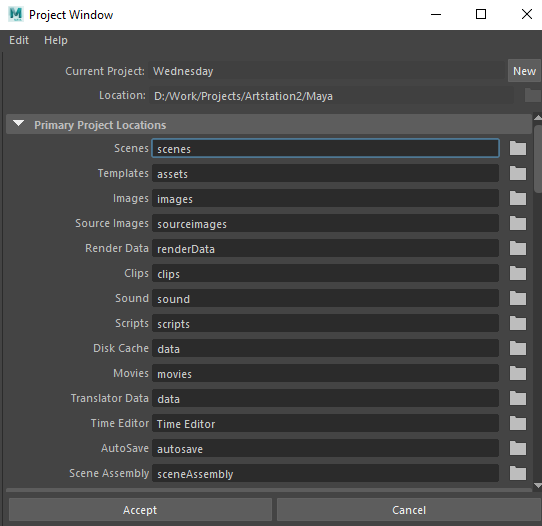This screenshot has width=542, height=526.
Task: Click the scroll up arrow
Action: (x=538, y=118)
